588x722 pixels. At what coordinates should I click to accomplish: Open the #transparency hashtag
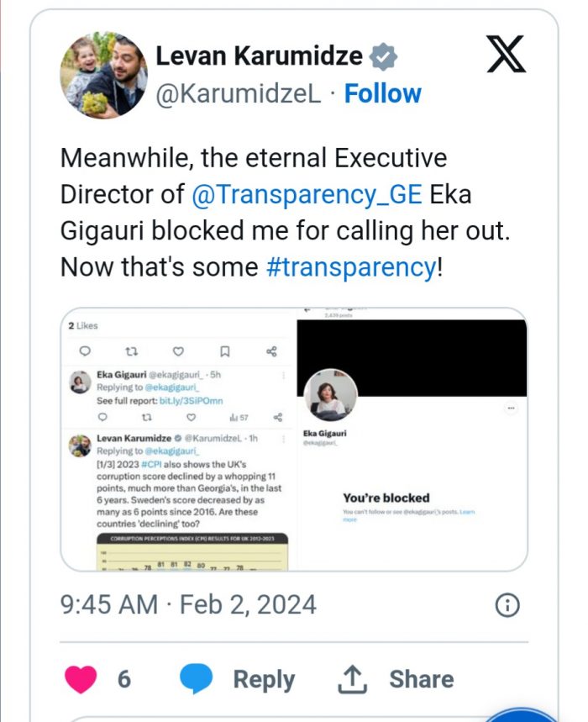349,267
